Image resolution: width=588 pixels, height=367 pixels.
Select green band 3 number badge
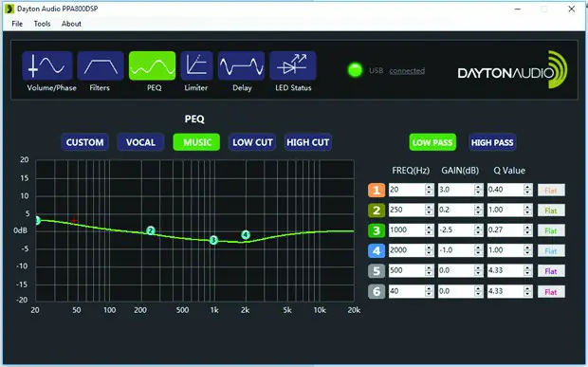tap(377, 230)
